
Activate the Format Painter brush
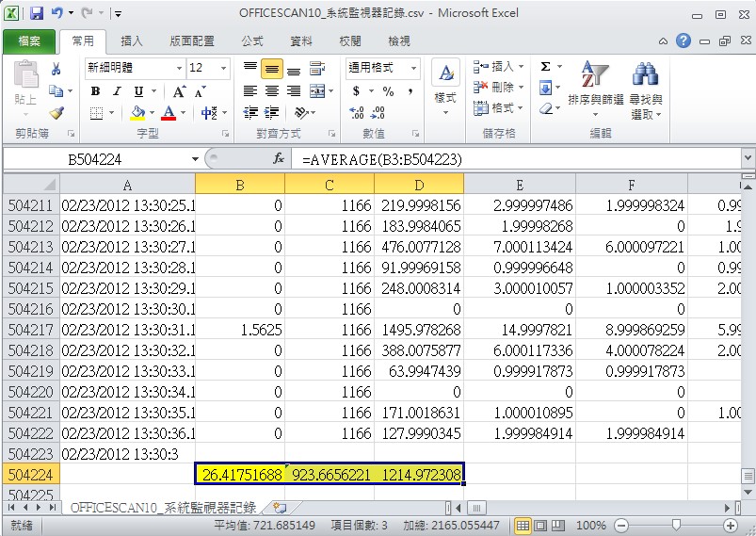pyautogui.click(x=56, y=113)
